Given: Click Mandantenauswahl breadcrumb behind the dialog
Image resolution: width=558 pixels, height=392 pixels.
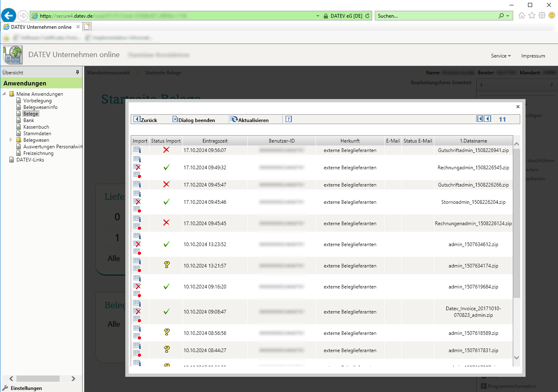Looking at the screenshot, I should point(108,73).
